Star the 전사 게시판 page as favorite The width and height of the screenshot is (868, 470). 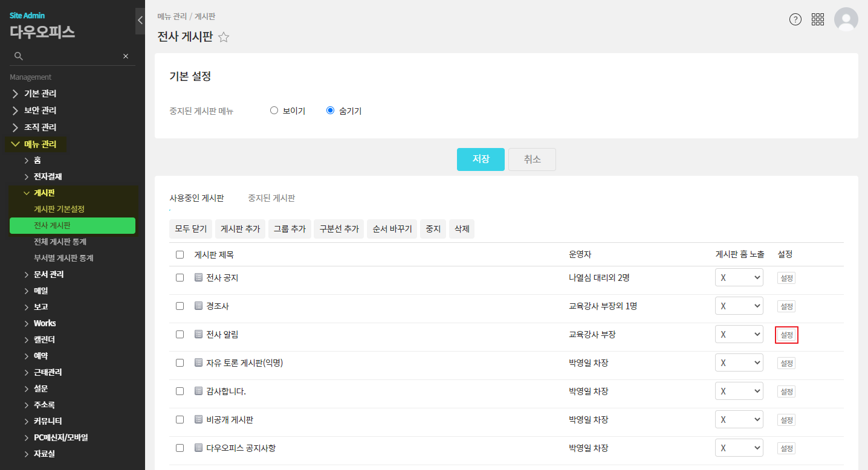[x=224, y=37]
